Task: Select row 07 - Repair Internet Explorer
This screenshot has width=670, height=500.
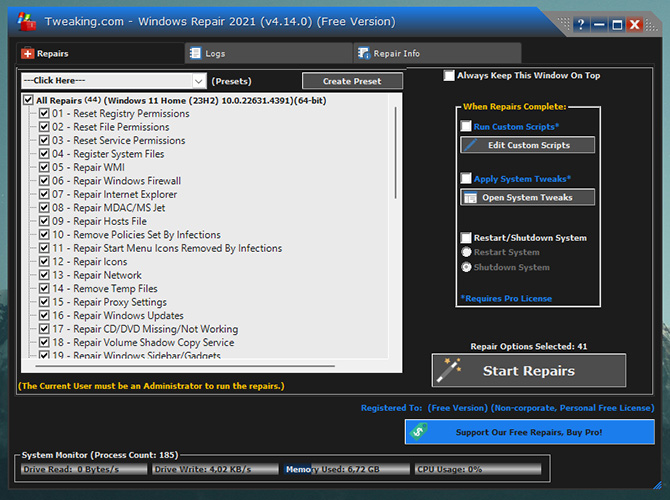Action: (x=115, y=194)
